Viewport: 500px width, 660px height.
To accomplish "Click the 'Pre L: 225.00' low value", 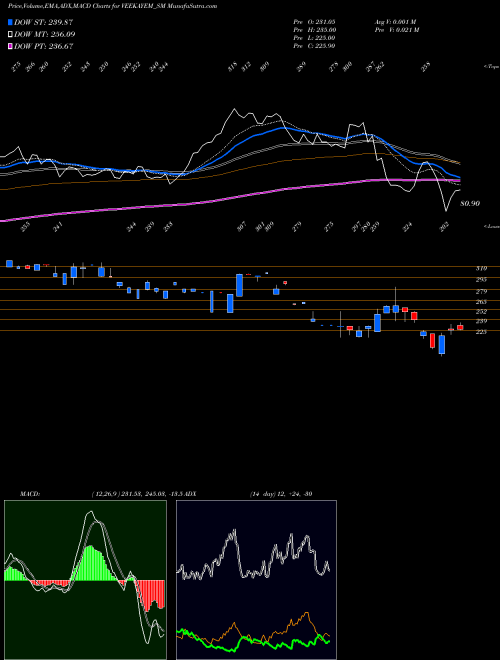I will pos(314,37).
